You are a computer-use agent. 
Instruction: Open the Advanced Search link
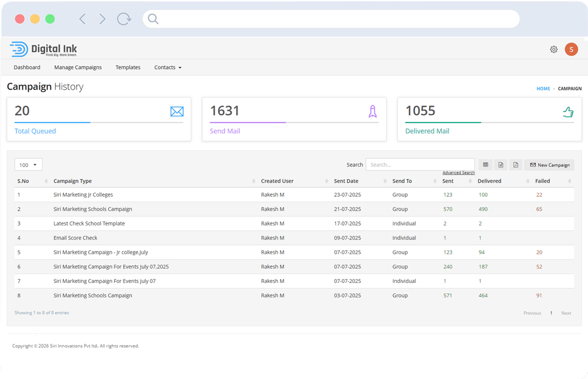coord(458,173)
